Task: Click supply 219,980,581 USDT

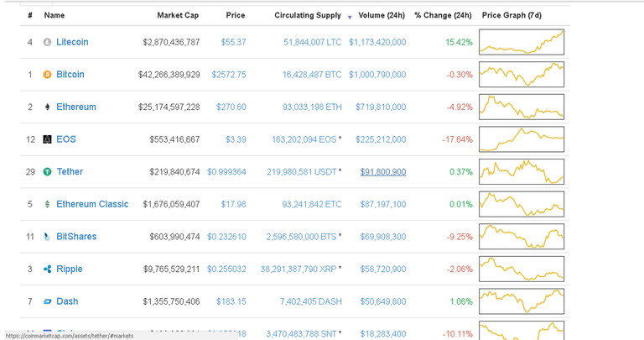Action: (302, 172)
